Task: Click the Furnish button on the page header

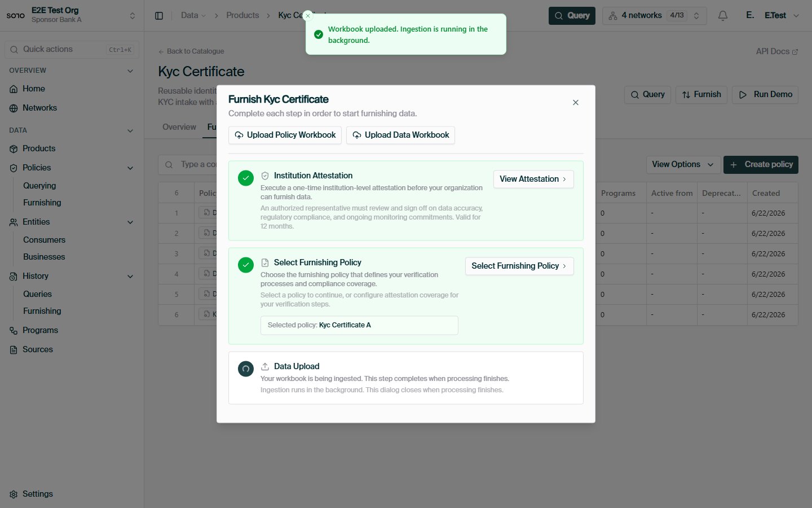Action: click(x=701, y=95)
